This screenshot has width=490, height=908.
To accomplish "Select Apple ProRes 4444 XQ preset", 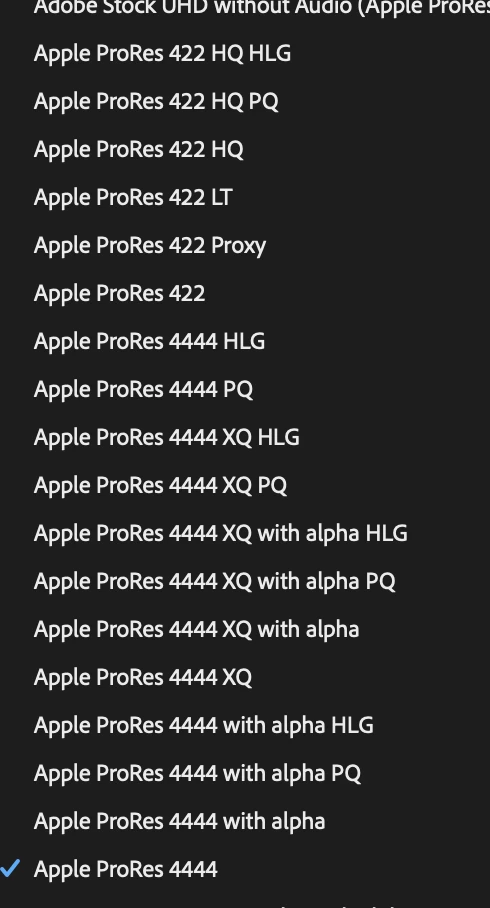I will pyautogui.click(x=245, y=678).
